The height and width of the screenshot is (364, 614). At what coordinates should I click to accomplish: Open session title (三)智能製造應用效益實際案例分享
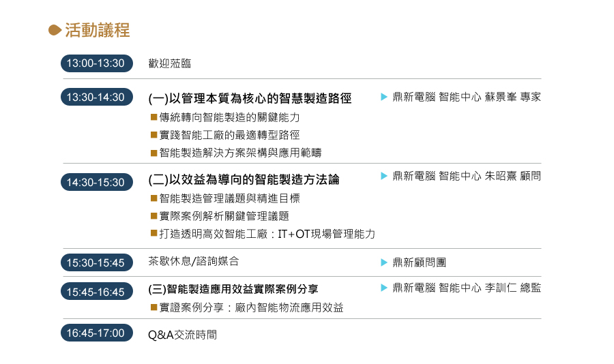click(x=233, y=289)
